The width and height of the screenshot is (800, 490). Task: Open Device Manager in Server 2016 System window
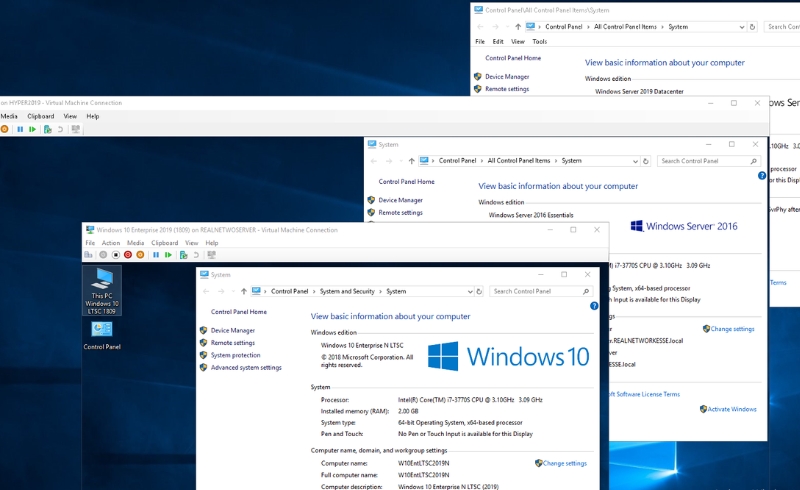point(401,201)
